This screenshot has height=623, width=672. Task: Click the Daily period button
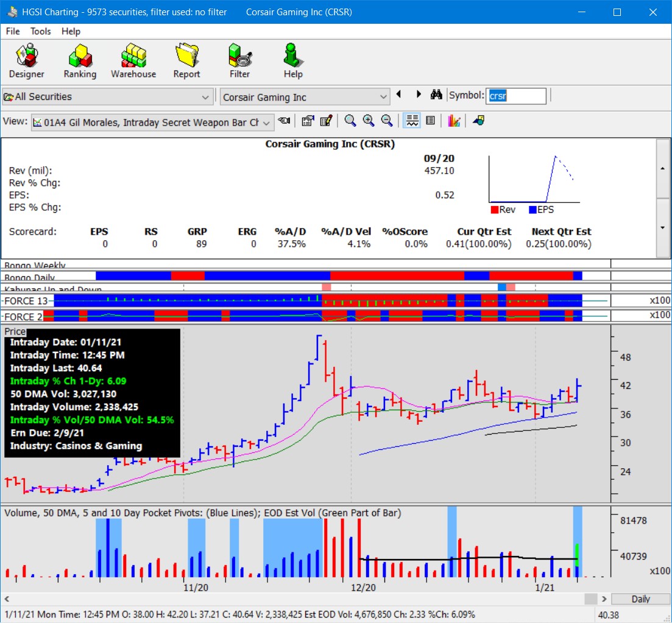(641, 599)
